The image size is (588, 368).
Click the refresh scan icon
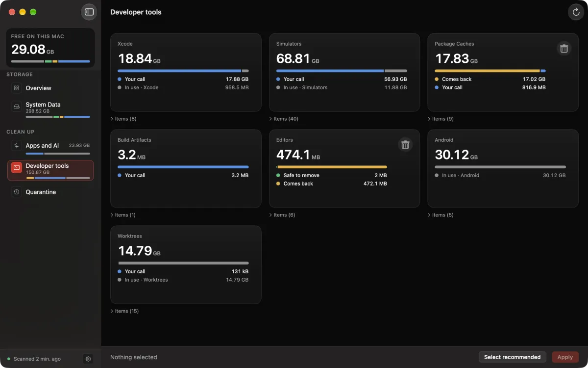tap(576, 12)
